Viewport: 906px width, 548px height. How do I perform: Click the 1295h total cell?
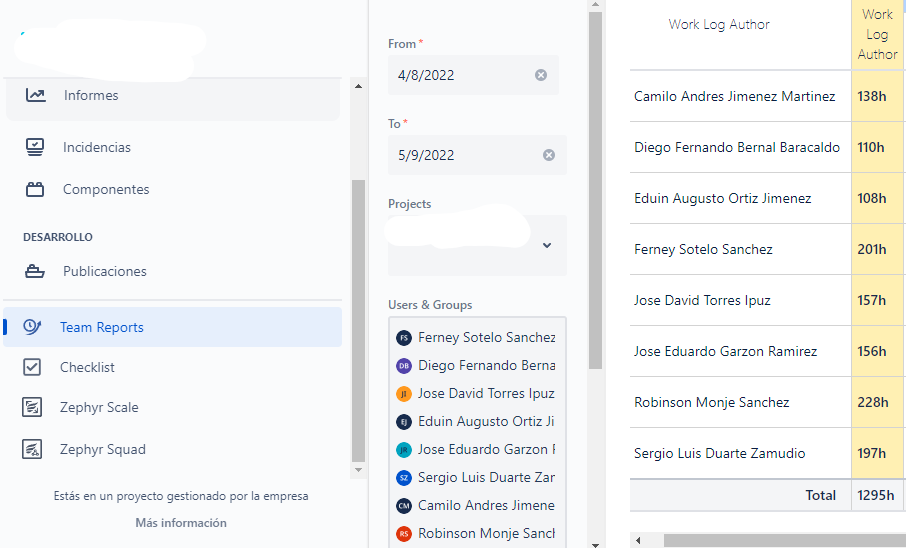click(877, 495)
